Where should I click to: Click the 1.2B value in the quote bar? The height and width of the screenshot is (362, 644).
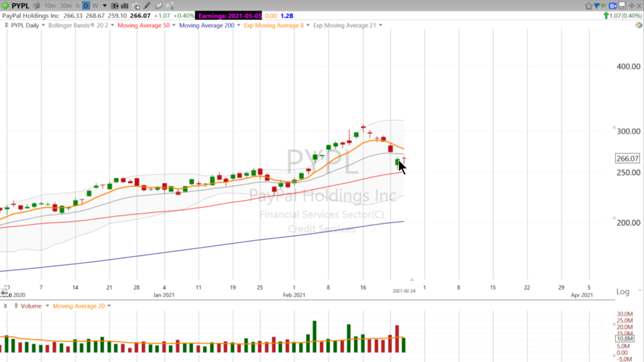(x=286, y=15)
